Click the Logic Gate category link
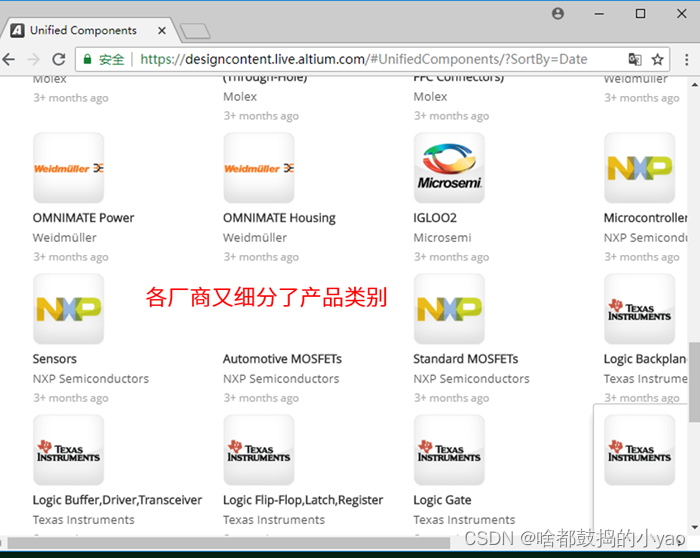This screenshot has width=700, height=558. coord(442,500)
